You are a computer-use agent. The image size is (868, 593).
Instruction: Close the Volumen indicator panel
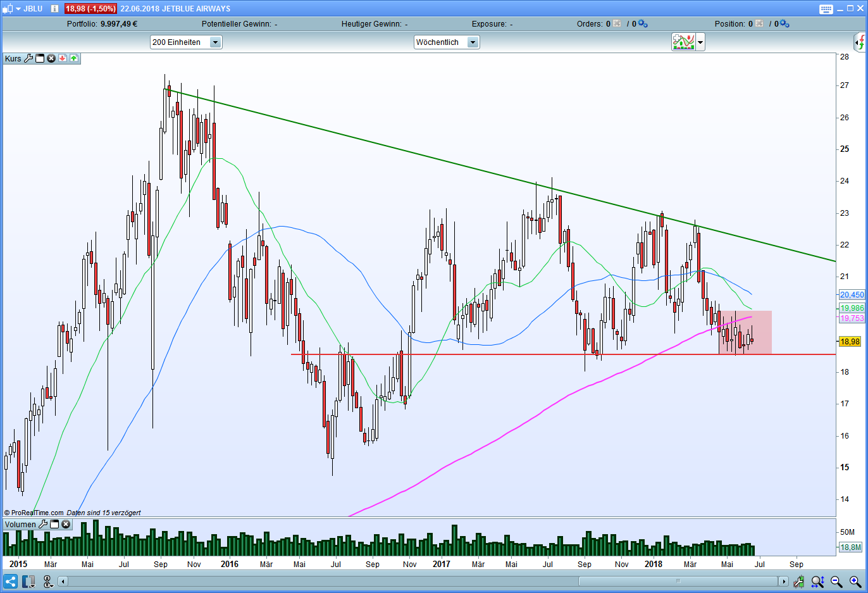coord(66,524)
